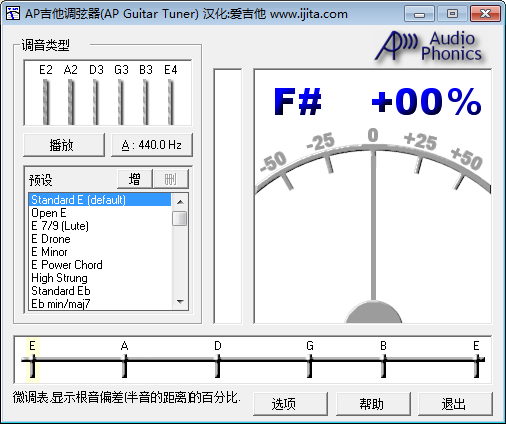This screenshot has height=424, width=506.
Task: Click the G3 string in the tuning panel
Action: (121, 102)
